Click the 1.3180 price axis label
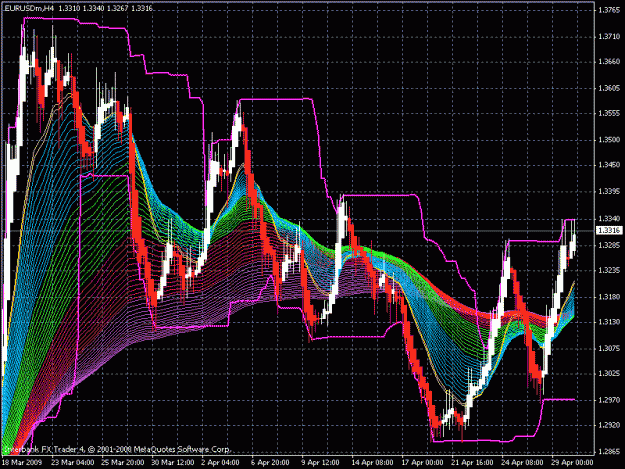Viewport: 625px width, 469px height. click(x=609, y=297)
